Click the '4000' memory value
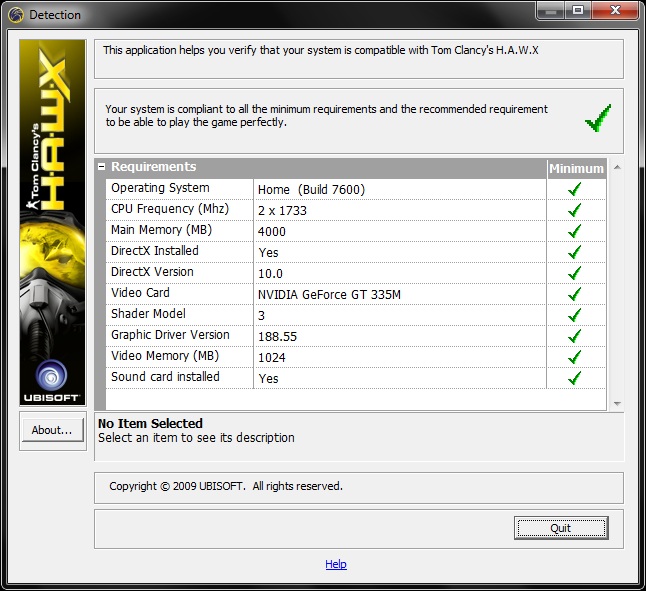646x591 pixels. [x=272, y=232]
